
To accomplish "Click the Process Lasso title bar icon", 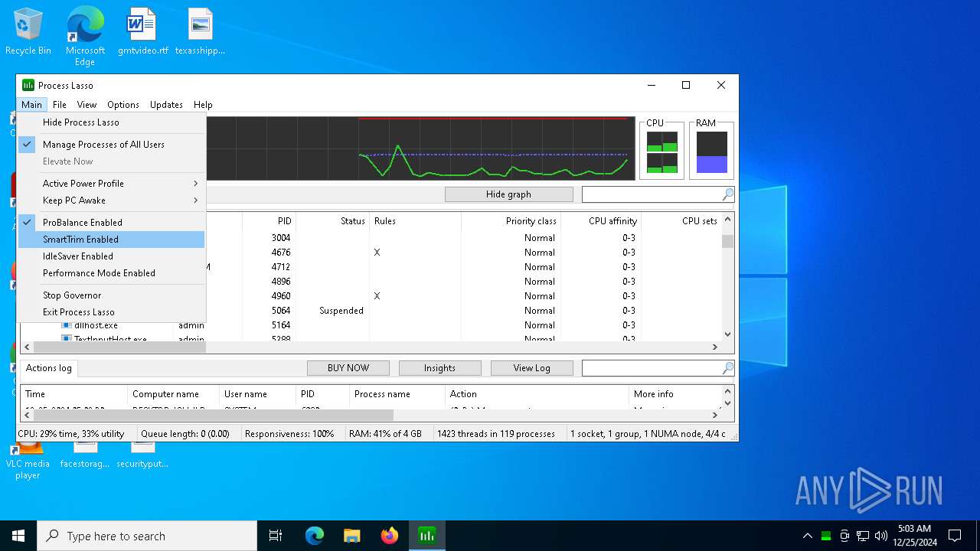I will coord(28,85).
